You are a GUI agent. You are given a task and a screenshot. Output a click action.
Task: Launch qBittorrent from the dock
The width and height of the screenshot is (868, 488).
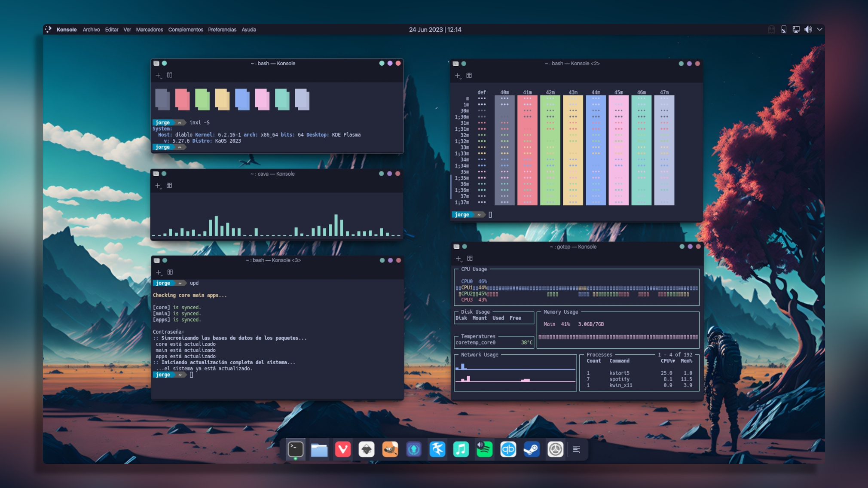point(508,449)
